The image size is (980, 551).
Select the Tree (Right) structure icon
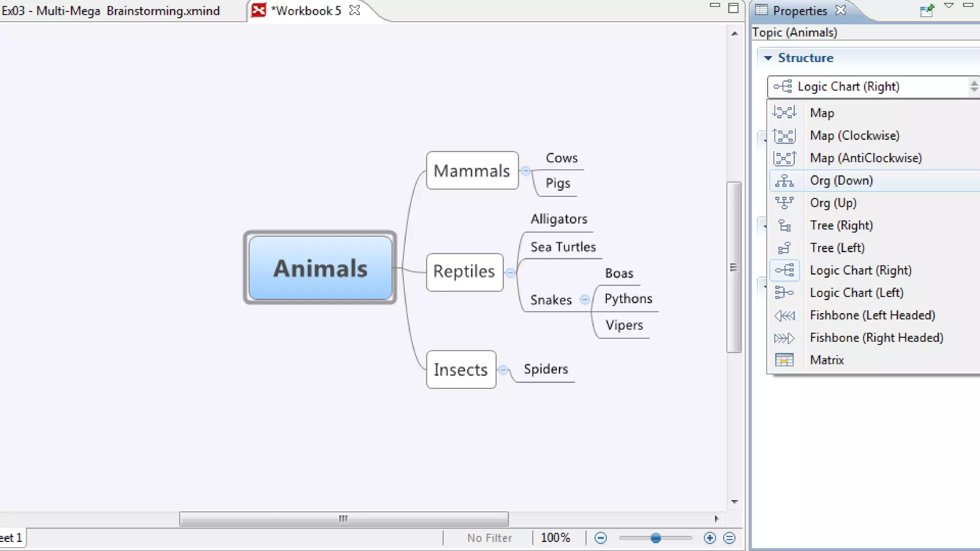784,225
